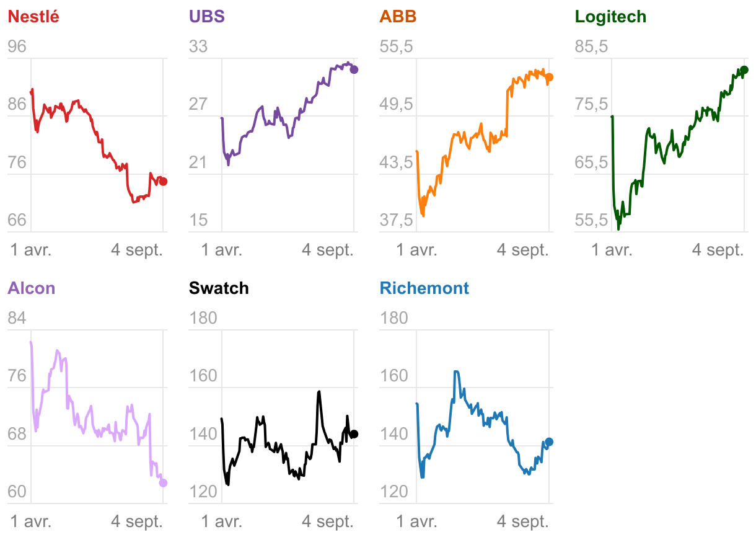Click the blue endpoint dot on Richemont chart

[549, 442]
